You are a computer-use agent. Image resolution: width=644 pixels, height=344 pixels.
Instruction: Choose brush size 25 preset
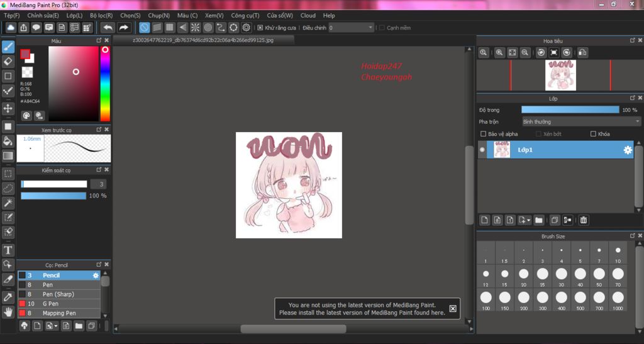coord(543,277)
